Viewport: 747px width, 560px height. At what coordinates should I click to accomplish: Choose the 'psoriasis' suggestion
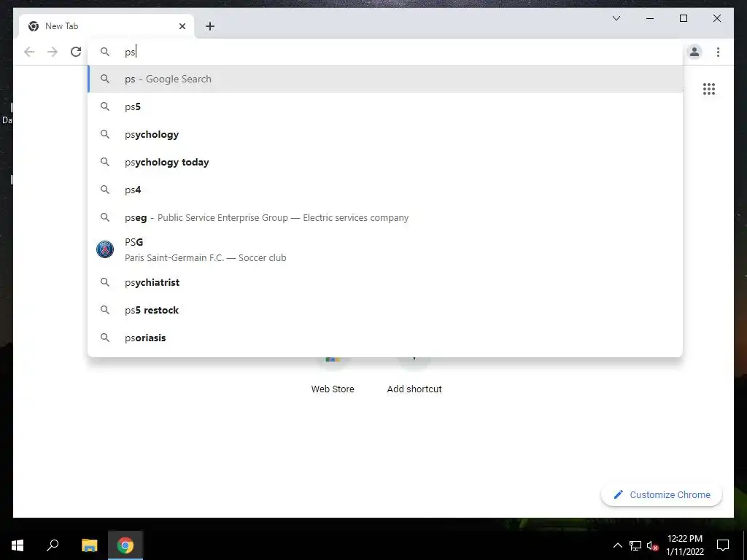(385, 338)
